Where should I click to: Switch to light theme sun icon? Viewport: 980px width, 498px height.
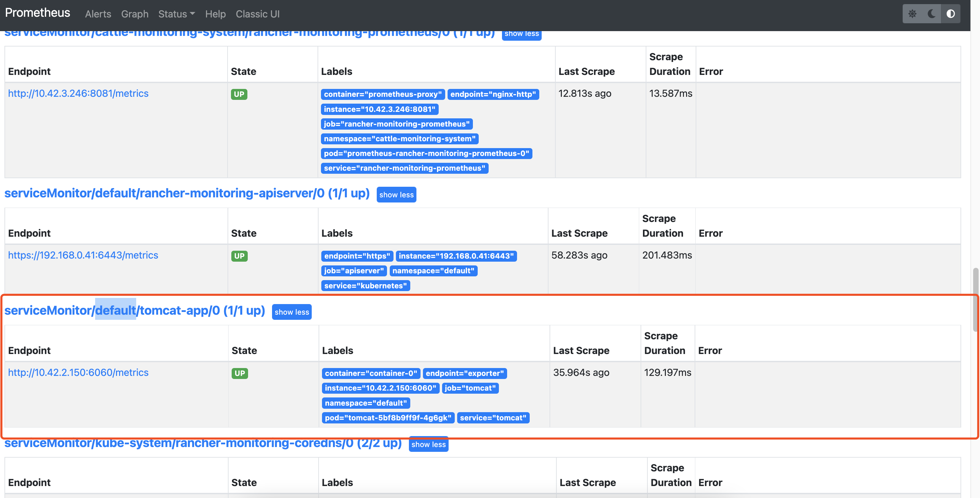coord(912,14)
